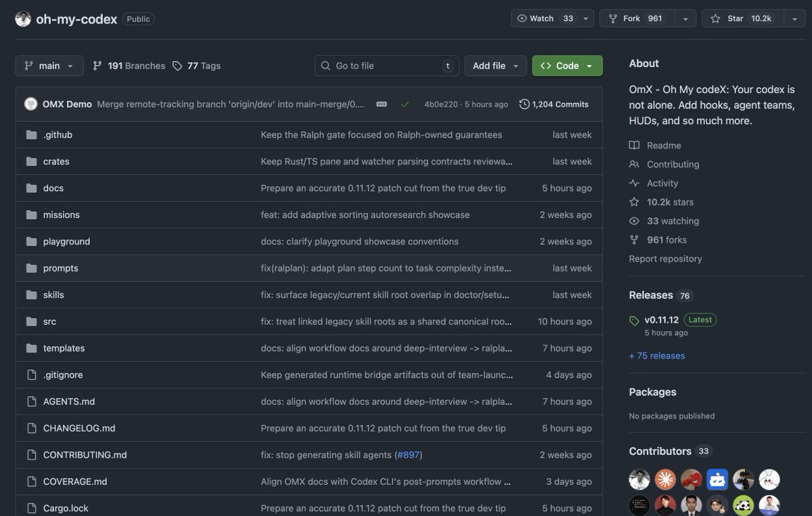Click the + 75 releases link
Viewport: 812px width, 516px height.
pyautogui.click(x=657, y=356)
